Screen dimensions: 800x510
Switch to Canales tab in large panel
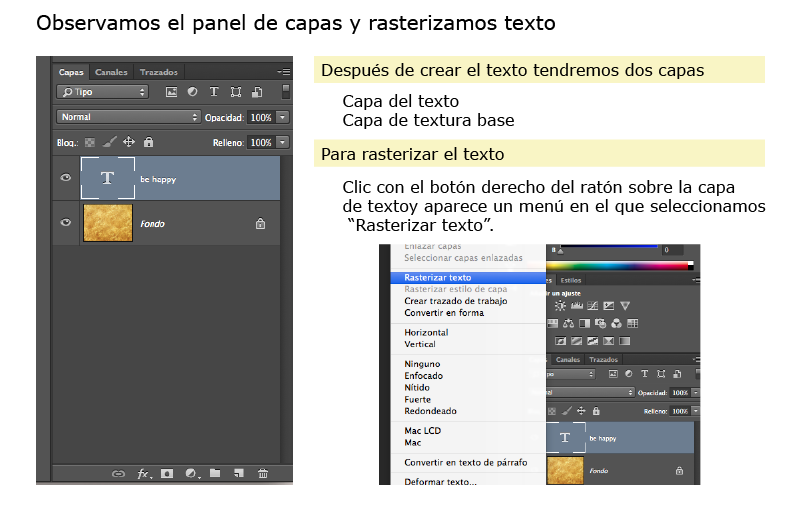click(111, 72)
